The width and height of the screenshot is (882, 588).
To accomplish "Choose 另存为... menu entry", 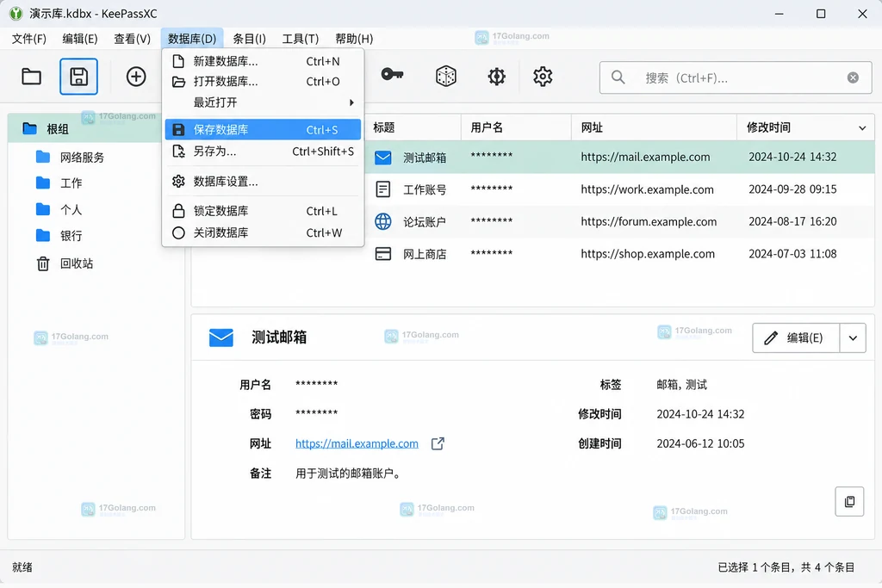I will pyautogui.click(x=263, y=152).
